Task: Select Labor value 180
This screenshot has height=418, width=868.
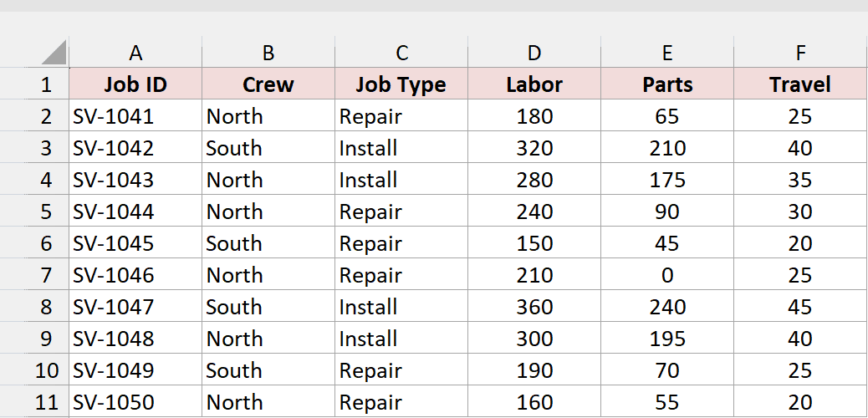Action: tap(534, 115)
